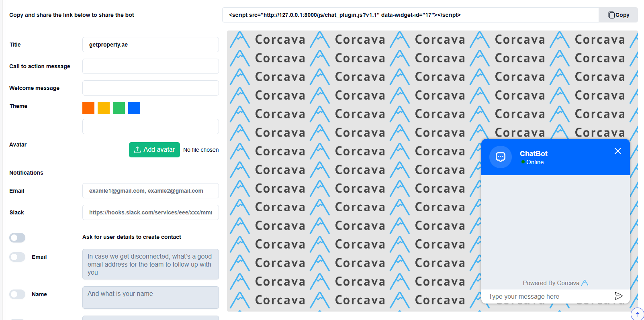Screen dimensions: 644x320
Task: Copy the embed script code
Action: click(x=618, y=15)
